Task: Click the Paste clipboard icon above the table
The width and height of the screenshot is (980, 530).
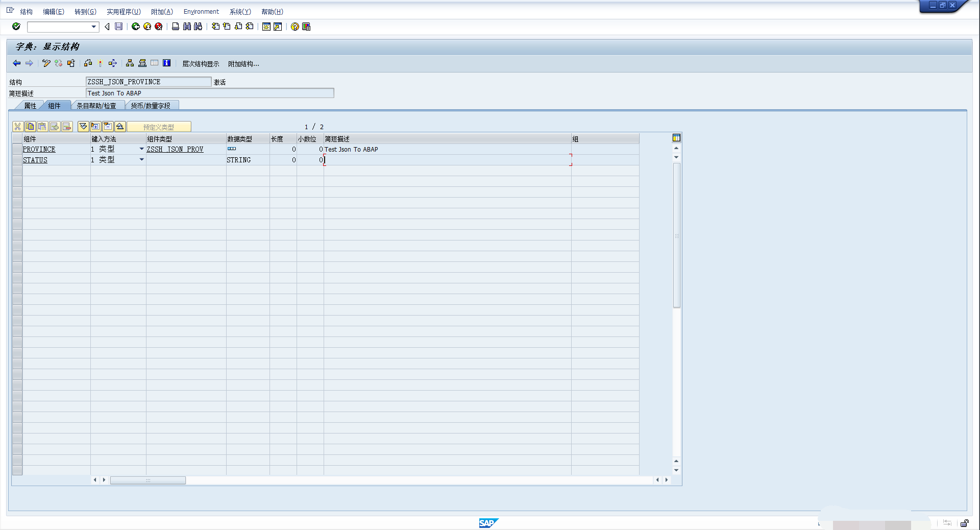Action: click(x=42, y=127)
